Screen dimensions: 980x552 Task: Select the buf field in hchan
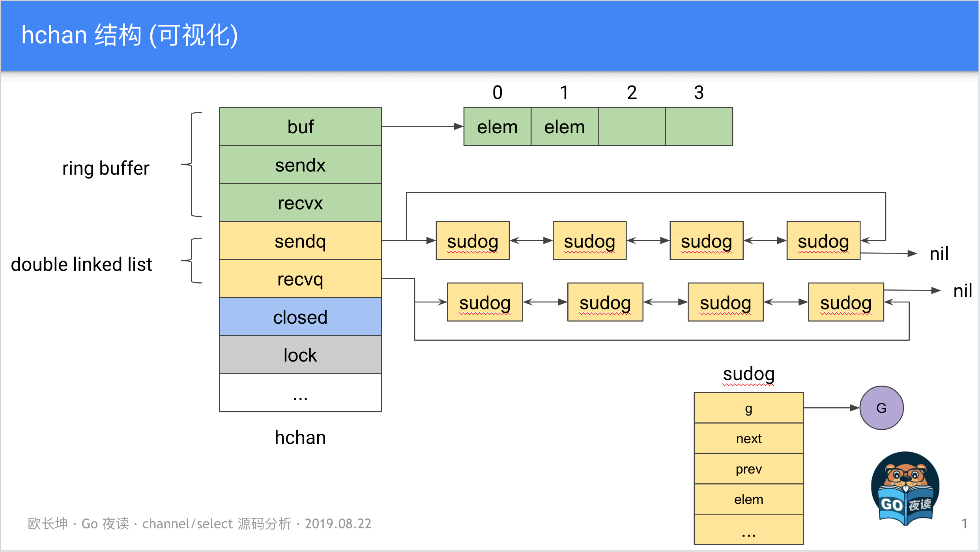click(300, 127)
